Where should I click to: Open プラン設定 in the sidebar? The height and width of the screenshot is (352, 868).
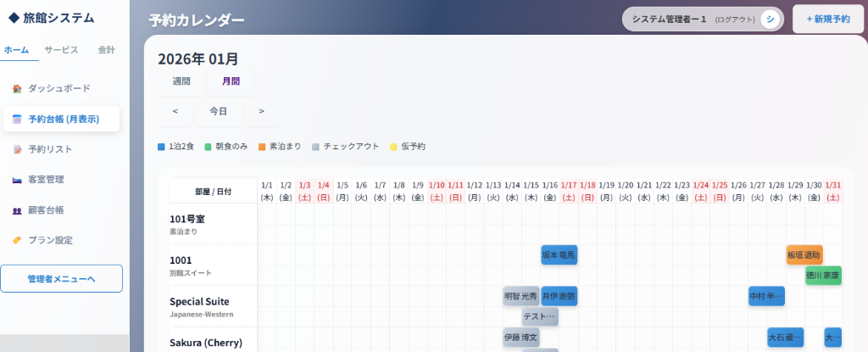pyautogui.click(x=61, y=240)
